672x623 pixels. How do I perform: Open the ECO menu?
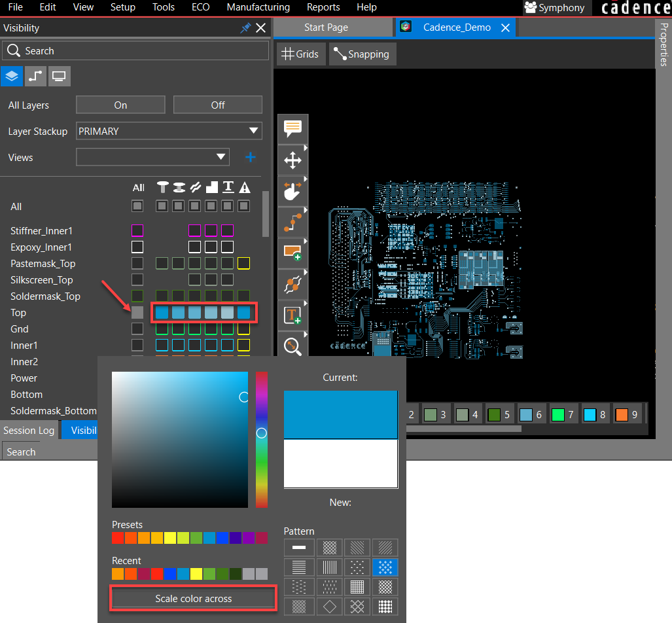pyautogui.click(x=201, y=7)
